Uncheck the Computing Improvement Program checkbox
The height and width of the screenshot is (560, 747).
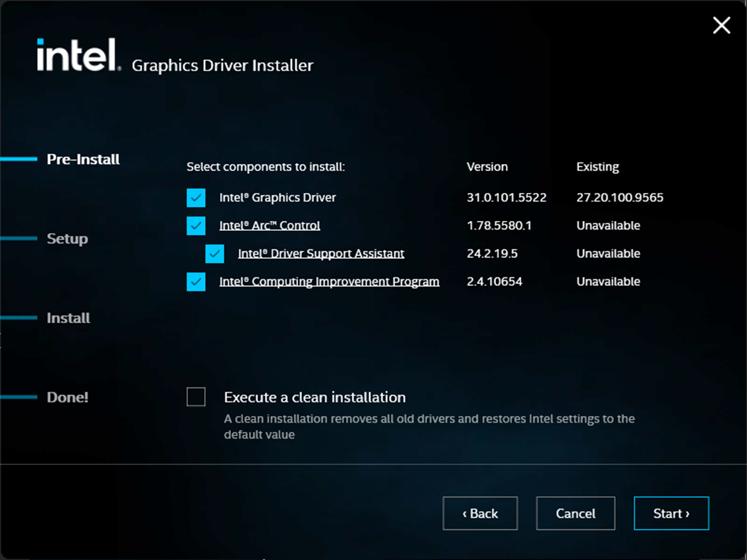[x=196, y=281]
